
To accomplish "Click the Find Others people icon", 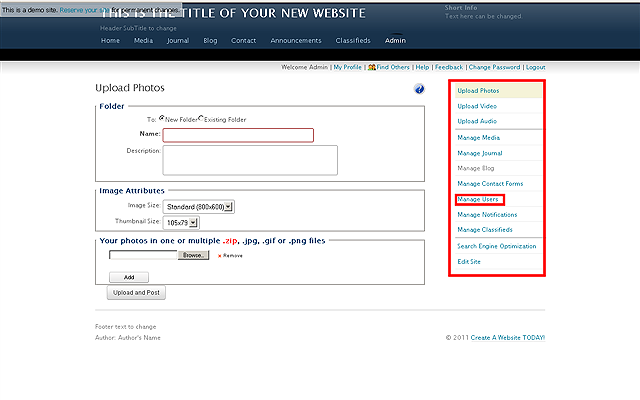I will [372, 67].
